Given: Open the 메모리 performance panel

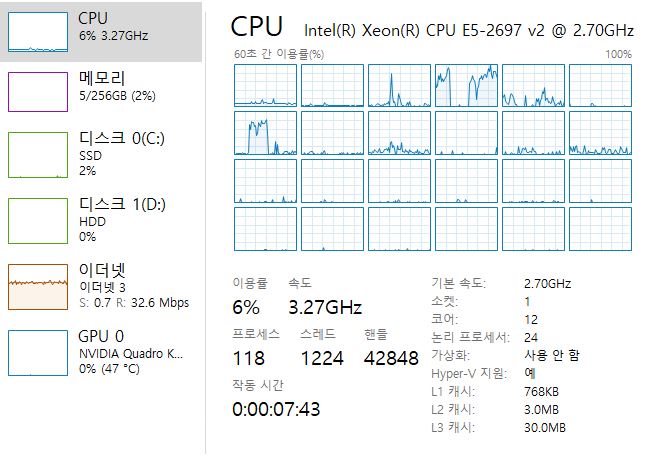Looking at the screenshot, I should [101, 92].
